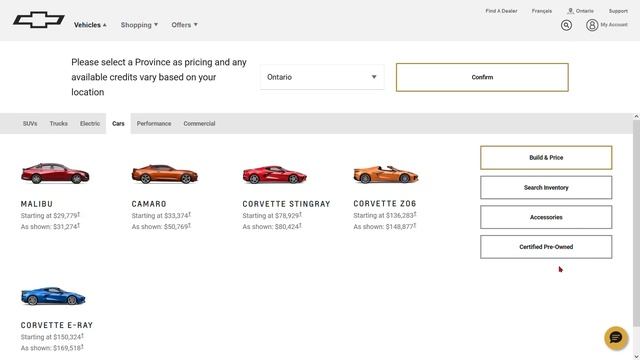
Task: Switch to the SUVs tab
Action: tap(30, 124)
